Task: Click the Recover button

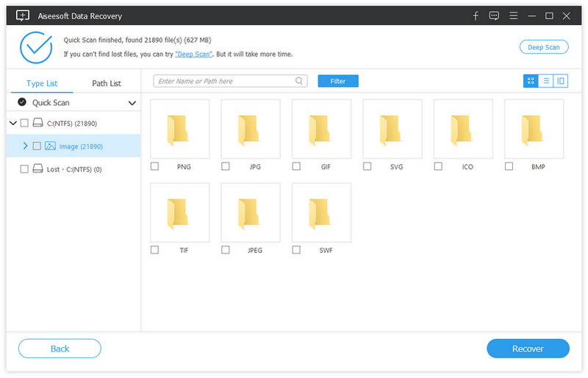Action: click(x=528, y=349)
